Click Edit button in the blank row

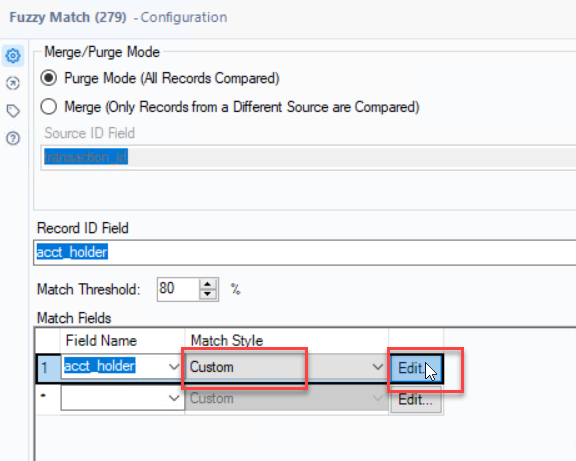(415, 400)
